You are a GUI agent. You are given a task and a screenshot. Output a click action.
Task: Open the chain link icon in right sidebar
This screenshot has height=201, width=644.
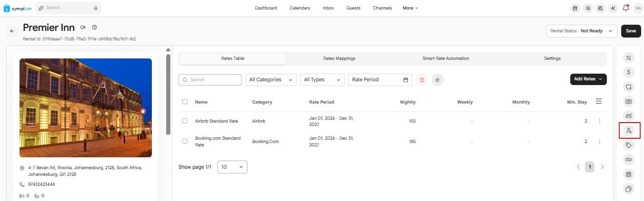[x=629, y=160]
